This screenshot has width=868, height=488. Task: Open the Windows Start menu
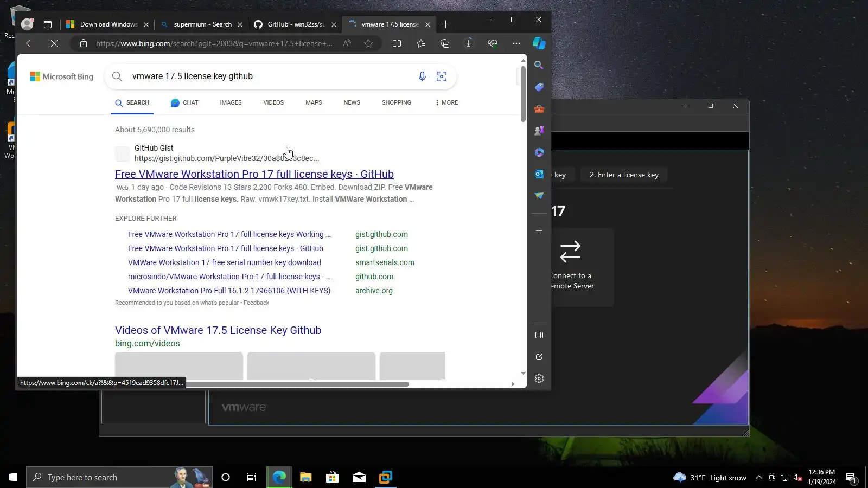(x=13, y=477)
